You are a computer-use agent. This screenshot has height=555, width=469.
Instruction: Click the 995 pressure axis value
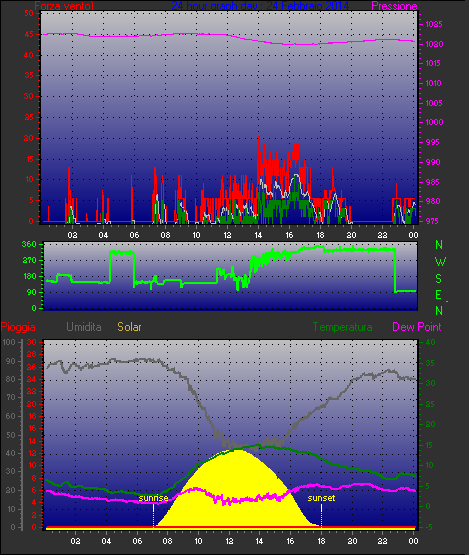(x=433, y=142)
